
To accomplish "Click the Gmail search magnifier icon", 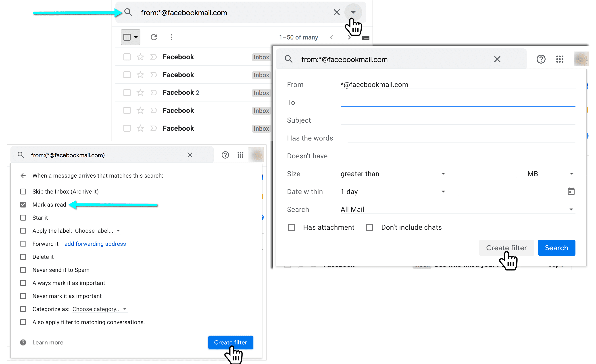I will (128, 12).
